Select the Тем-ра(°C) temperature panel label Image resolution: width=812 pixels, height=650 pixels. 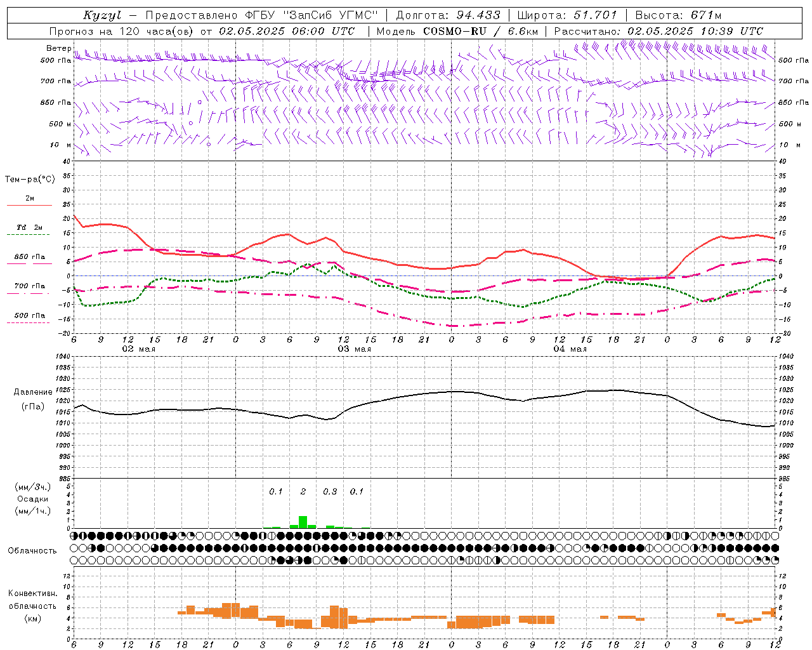pyautogui.click(x=30, y=180)
